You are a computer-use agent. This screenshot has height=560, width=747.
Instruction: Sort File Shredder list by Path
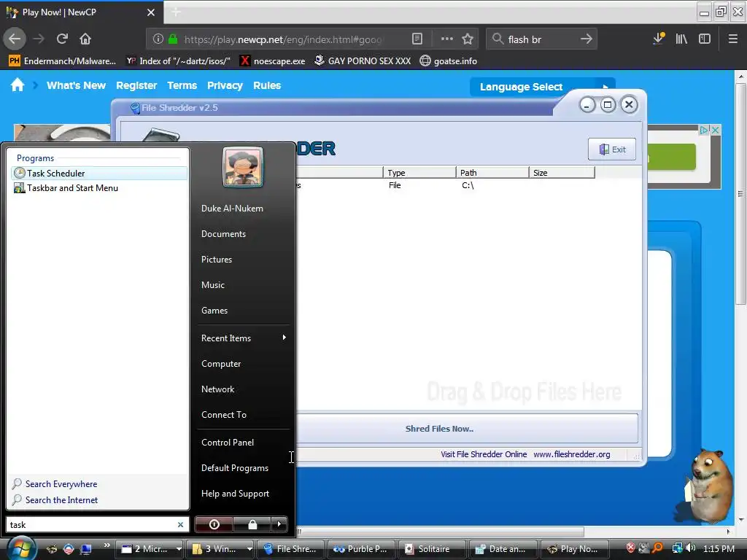(492, 172)
